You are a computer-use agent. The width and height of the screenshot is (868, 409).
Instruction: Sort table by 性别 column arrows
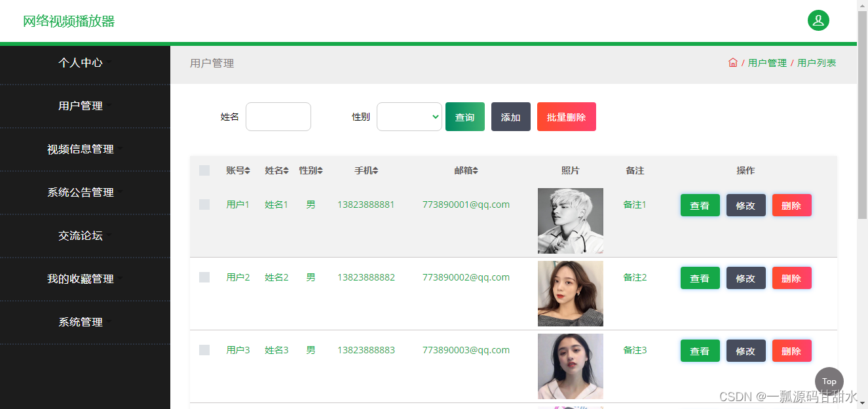(320, 170)
